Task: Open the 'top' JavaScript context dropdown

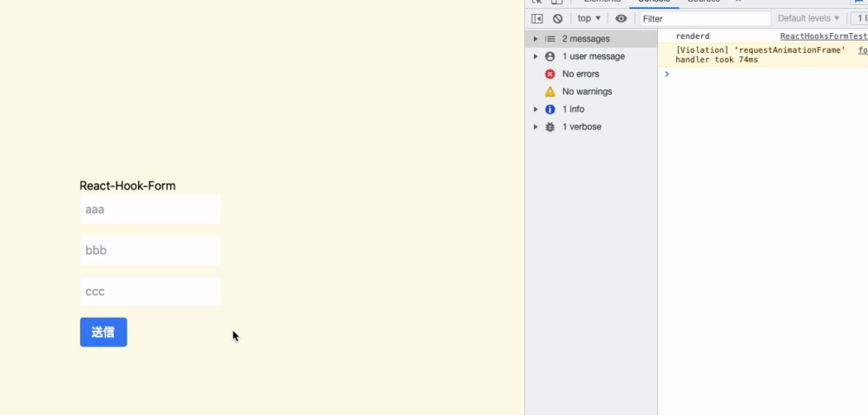Action: tap(589, 18)
